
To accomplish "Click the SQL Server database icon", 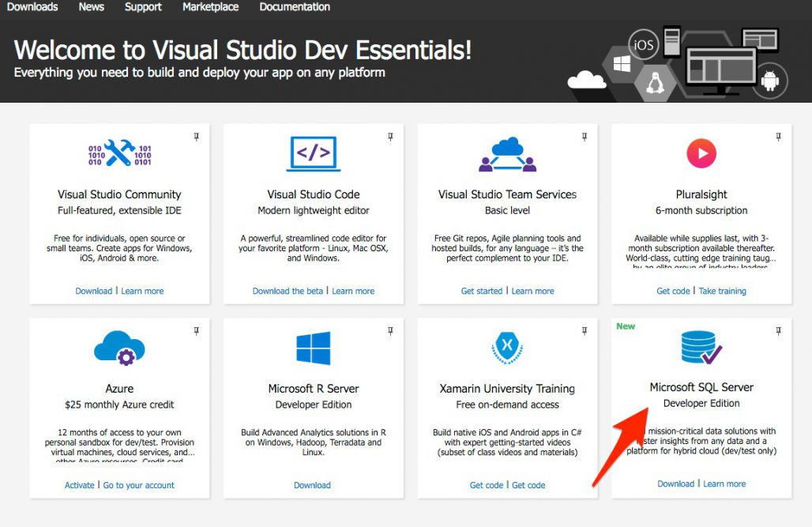I will [x=701, y=347].
